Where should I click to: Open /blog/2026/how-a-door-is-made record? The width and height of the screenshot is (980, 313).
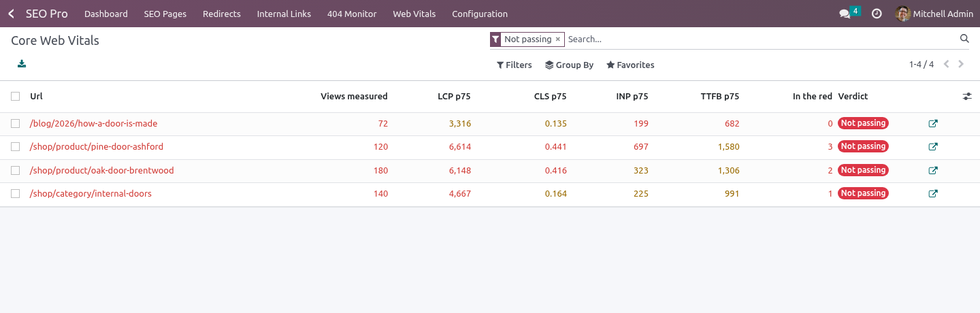coord(94,124)
